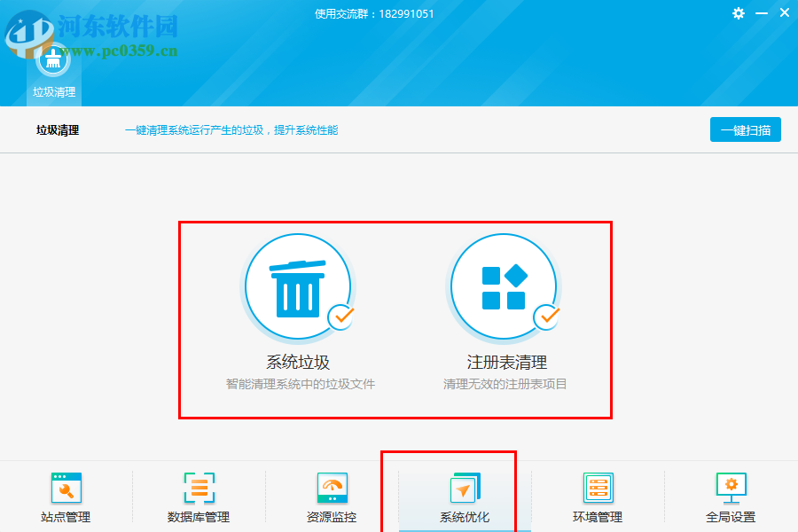Minimize the window

click(x=762, y=14)
